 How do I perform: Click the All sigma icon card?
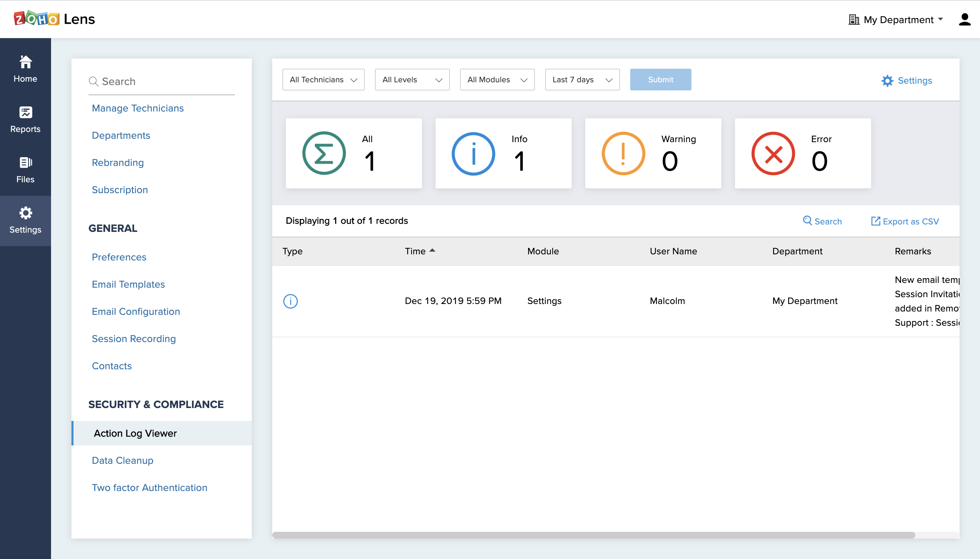coord(324,154)
